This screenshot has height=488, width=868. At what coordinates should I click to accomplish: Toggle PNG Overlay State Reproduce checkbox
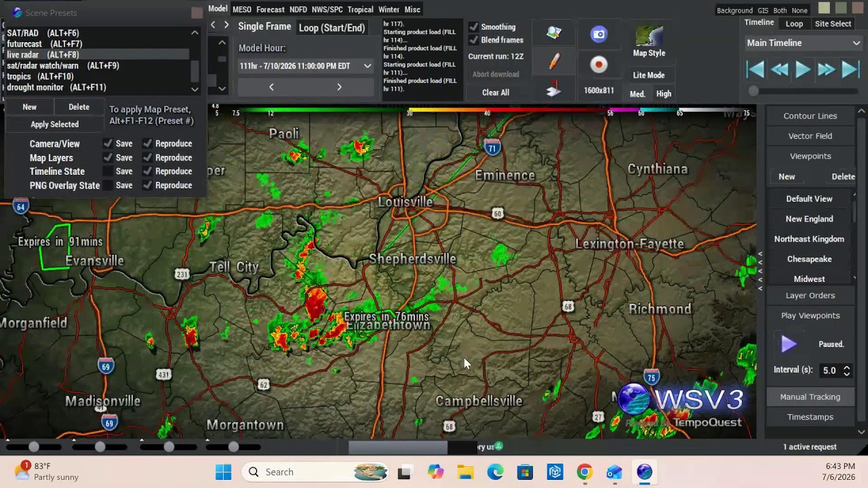pos(147,185)
